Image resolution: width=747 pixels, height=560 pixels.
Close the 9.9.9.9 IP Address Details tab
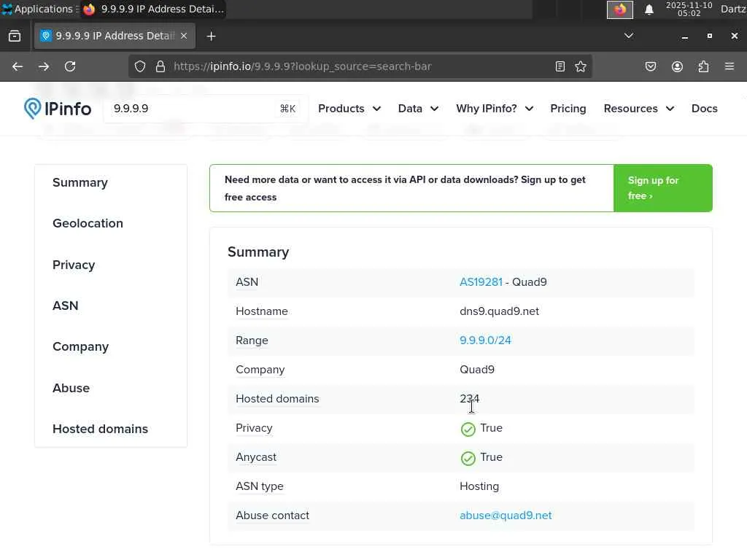[184, 36]
